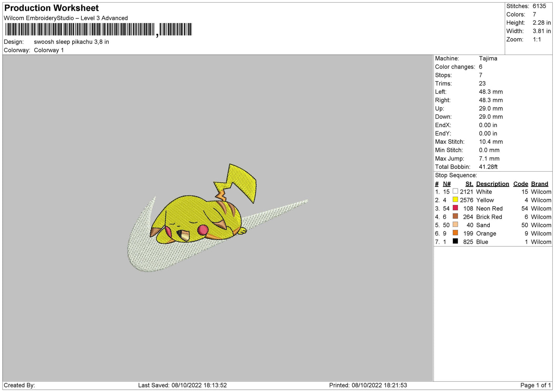Click the Neon Red color swatch
The image size is (555, 392).
(455, 208)
